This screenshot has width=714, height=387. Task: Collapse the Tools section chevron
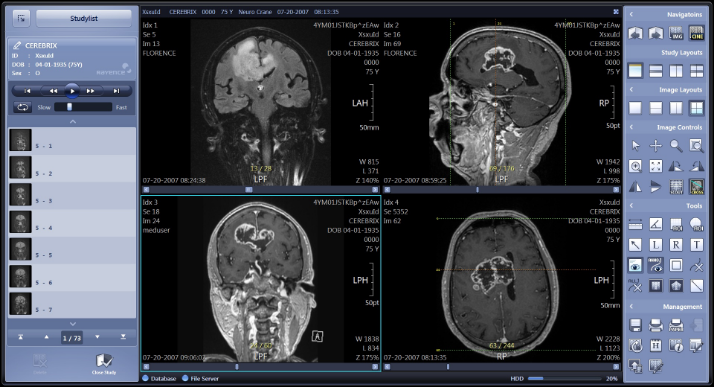[631, 205]
